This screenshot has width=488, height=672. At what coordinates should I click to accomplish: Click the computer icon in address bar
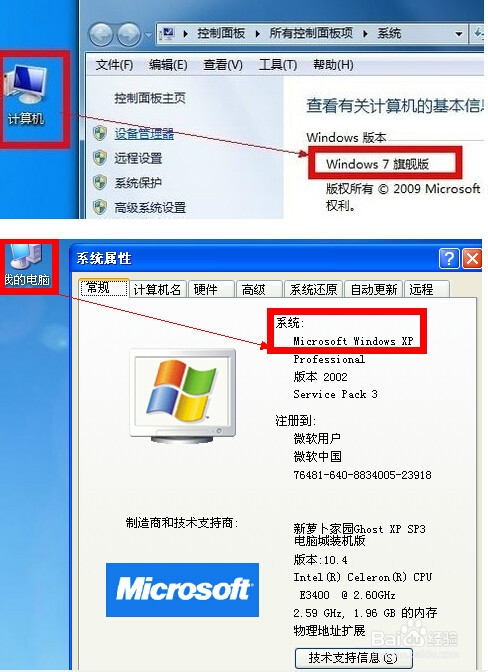[x=168, y=33]
